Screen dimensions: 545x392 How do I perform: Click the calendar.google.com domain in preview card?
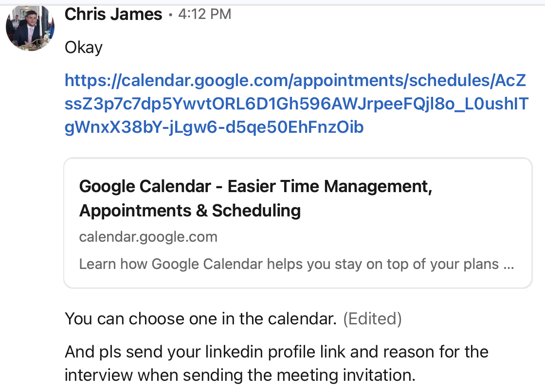[148, 237]
